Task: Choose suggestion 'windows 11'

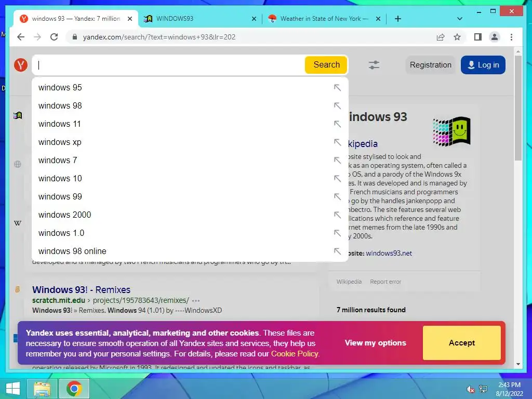Action: coord(190,124)
